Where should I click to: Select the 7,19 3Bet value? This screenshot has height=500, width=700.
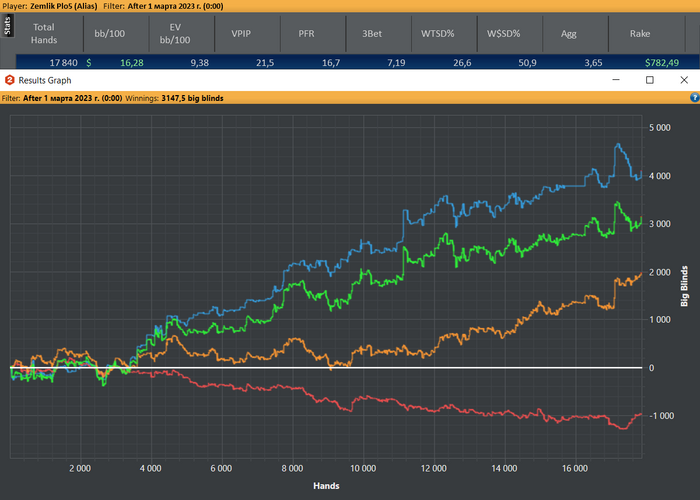pos(396,62)
